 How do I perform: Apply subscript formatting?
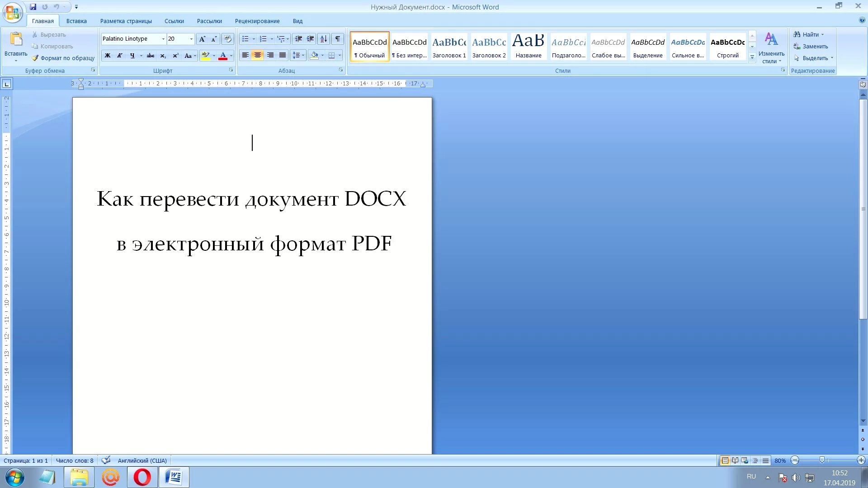pyautogui.click(x=163, y=56)
